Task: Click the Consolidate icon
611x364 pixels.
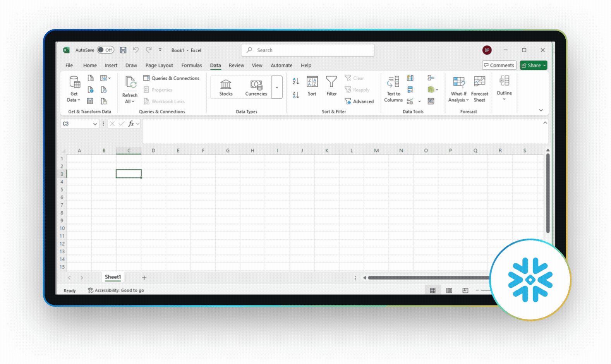Action: pos(431,78)
